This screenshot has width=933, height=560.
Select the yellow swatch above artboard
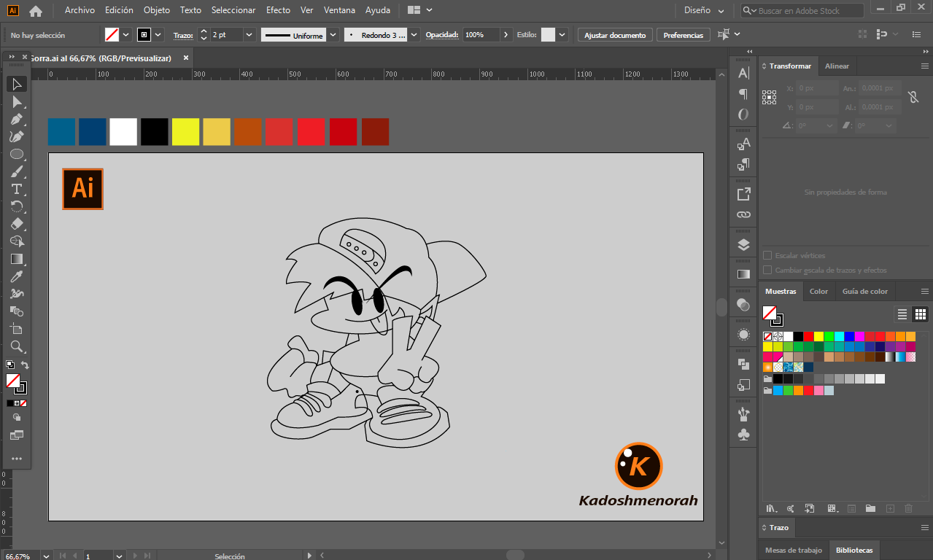pos(185,132)
